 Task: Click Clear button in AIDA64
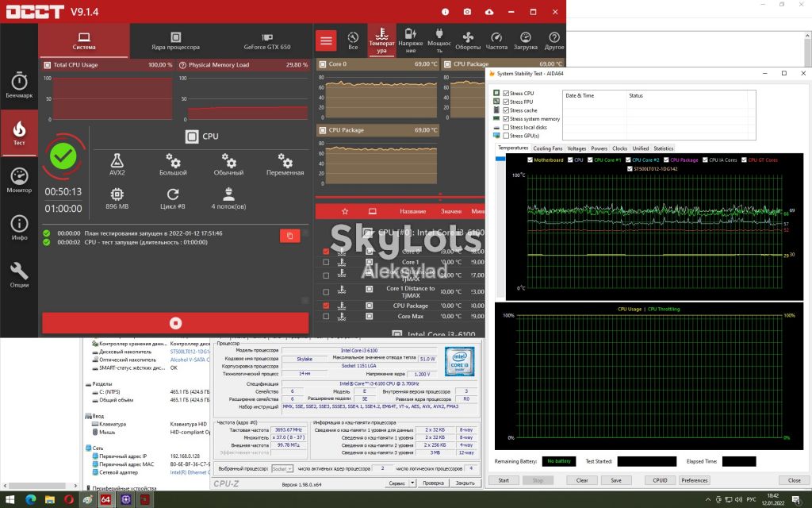point(582,480)
